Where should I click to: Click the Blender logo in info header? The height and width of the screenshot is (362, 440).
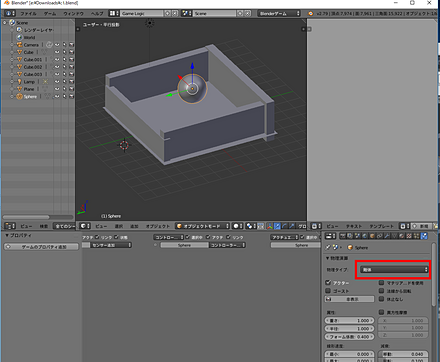point(311,13)
